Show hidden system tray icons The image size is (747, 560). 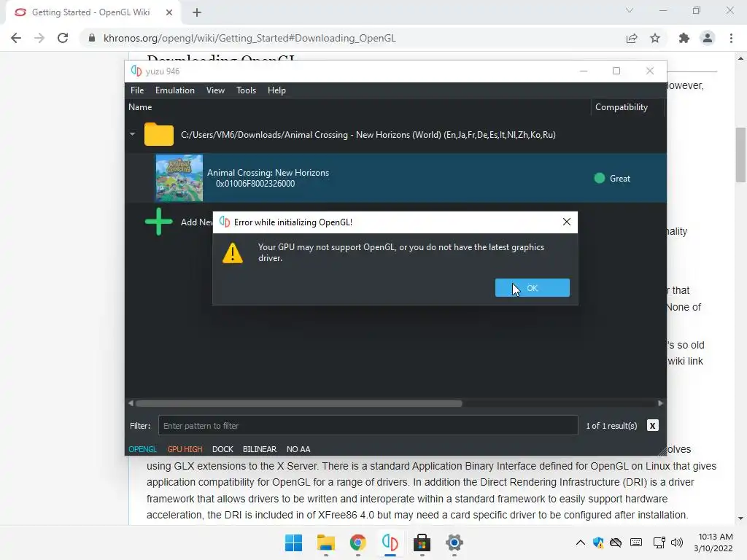580,542
